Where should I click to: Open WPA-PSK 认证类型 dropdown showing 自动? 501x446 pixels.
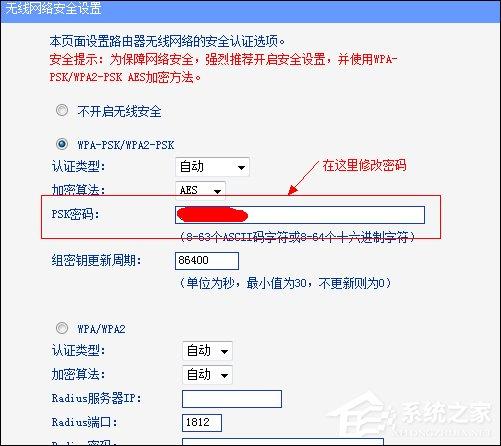[x=212, y=167]
